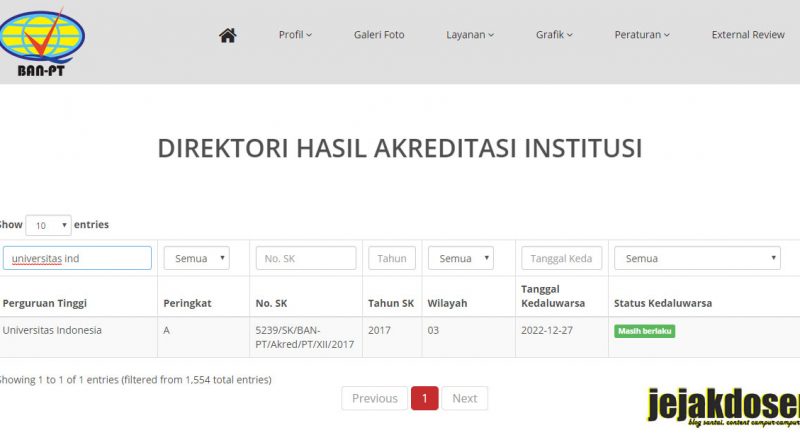Open the Grafik dropdown menu

tap(554, 35)
